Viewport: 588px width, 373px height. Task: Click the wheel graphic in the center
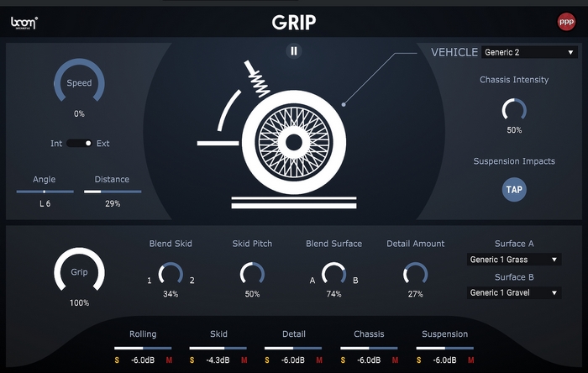[294, 139]
